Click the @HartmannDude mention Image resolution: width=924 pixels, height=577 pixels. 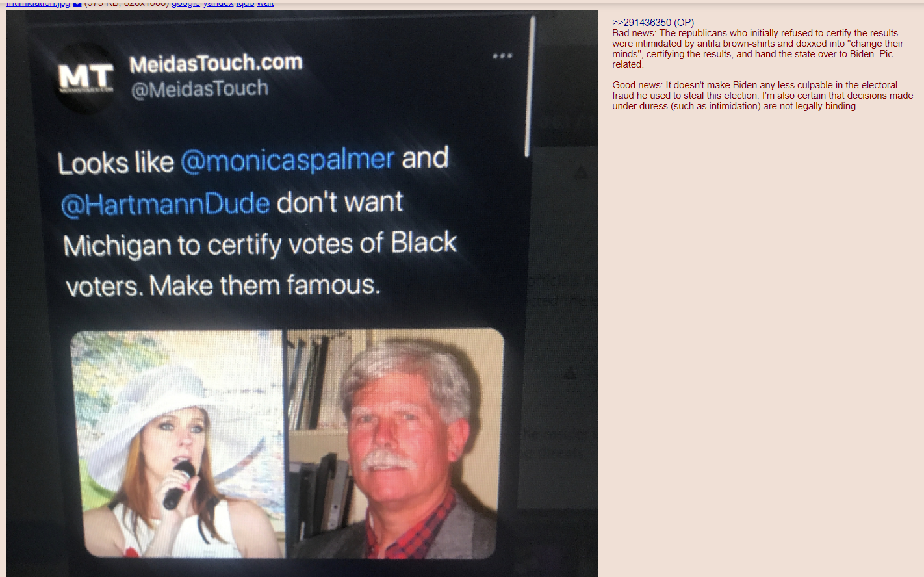[165, 205]
